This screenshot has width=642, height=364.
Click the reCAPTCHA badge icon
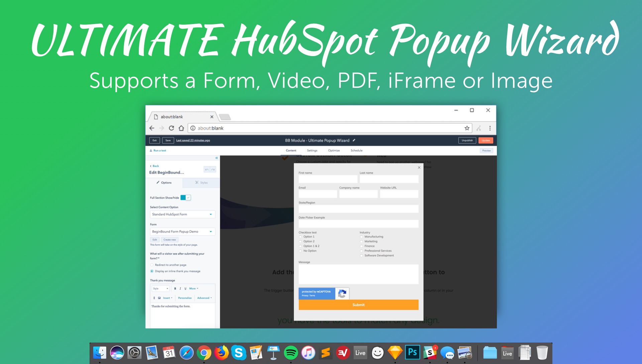pyautogui.click(x=342, y=294)
